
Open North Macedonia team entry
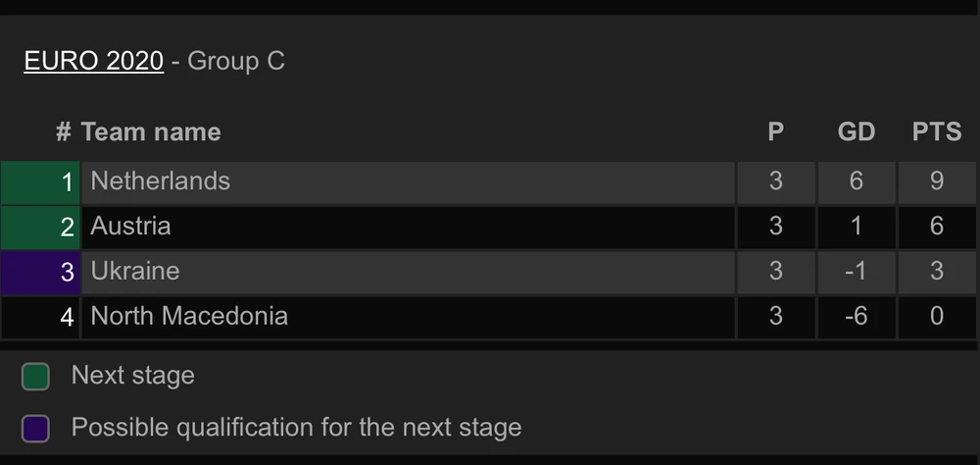189,316
